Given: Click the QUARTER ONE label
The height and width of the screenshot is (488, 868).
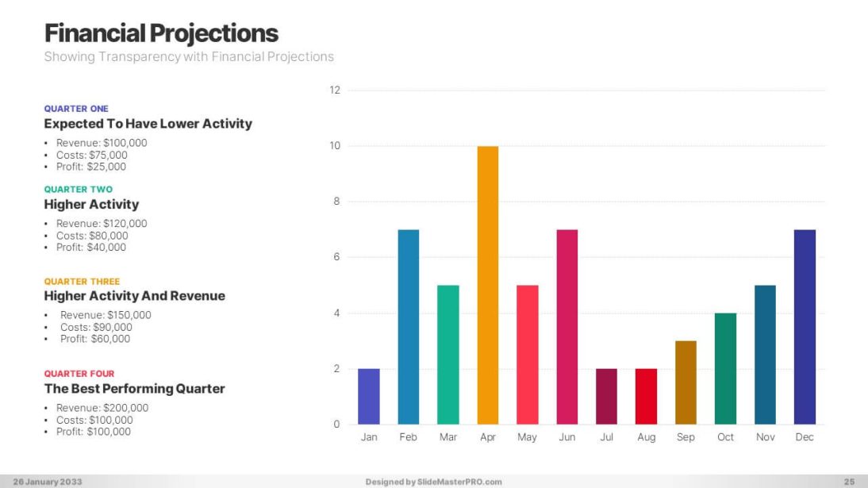Looking at the screenshot, I should (x=76, y=109).
